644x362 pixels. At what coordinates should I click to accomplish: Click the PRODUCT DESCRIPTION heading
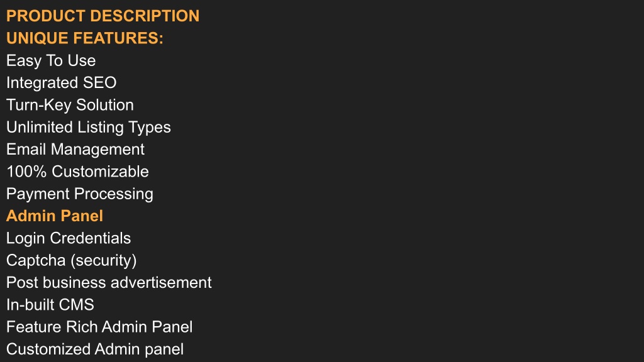coord(103,16)
